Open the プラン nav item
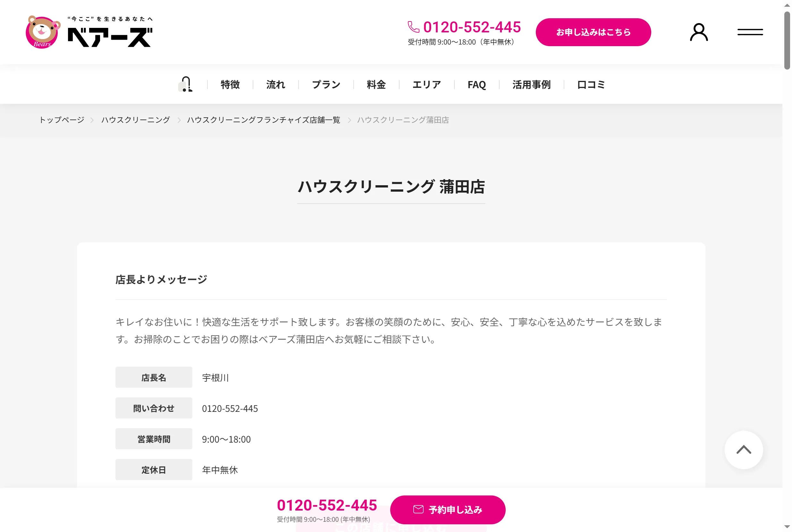Screen dimensions: 792x532 point(326,85)
